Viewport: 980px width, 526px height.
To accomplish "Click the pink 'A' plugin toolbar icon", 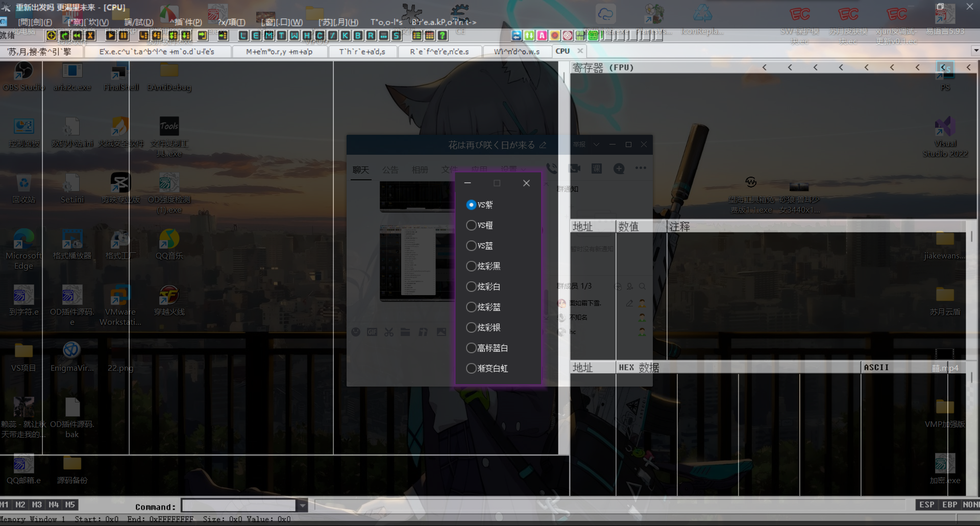I will [x=542, y=35].
